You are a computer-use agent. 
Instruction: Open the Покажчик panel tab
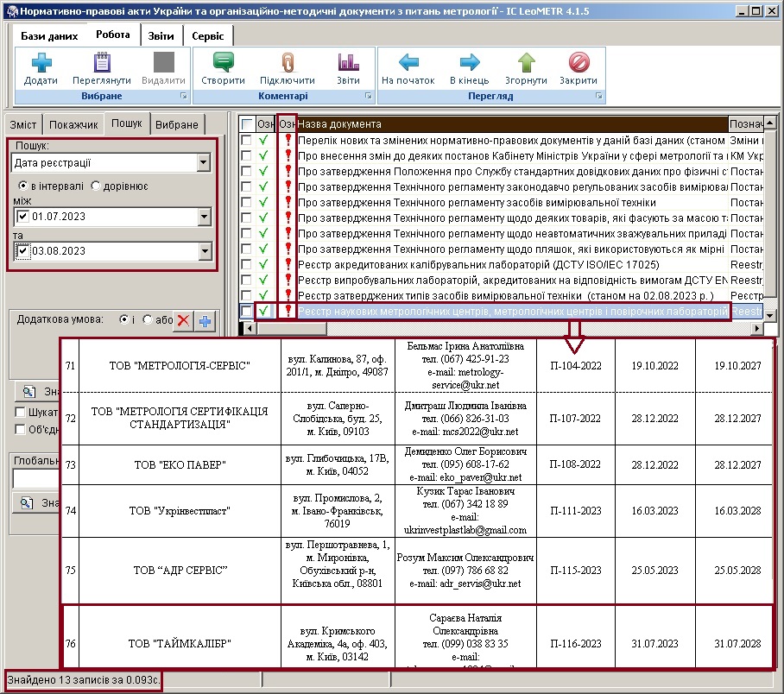[73, 125]
